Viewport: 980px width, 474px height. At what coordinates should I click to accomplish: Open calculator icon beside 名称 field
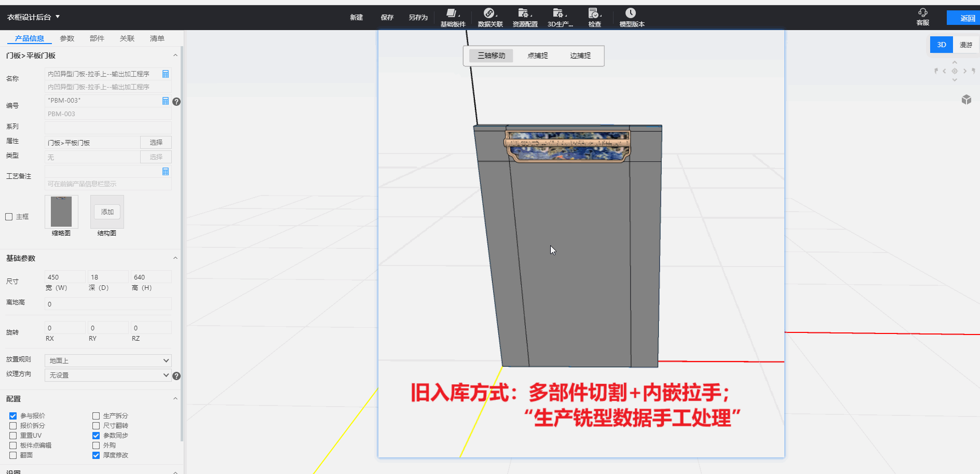[166, 74]
